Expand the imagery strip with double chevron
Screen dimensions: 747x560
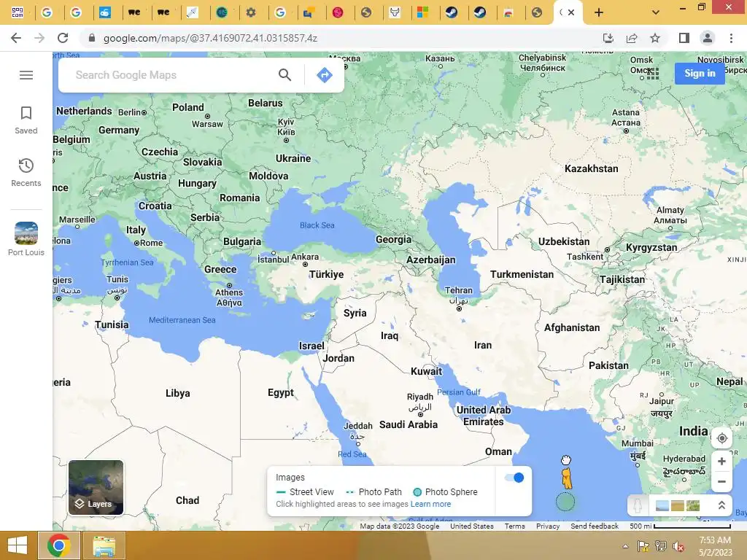click(721, 505)
